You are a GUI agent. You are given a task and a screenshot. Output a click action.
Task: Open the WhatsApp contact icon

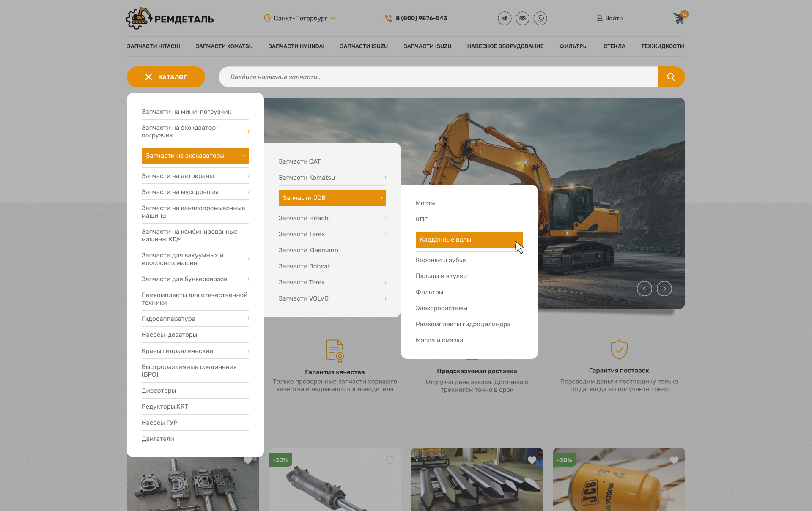[540, 18]
